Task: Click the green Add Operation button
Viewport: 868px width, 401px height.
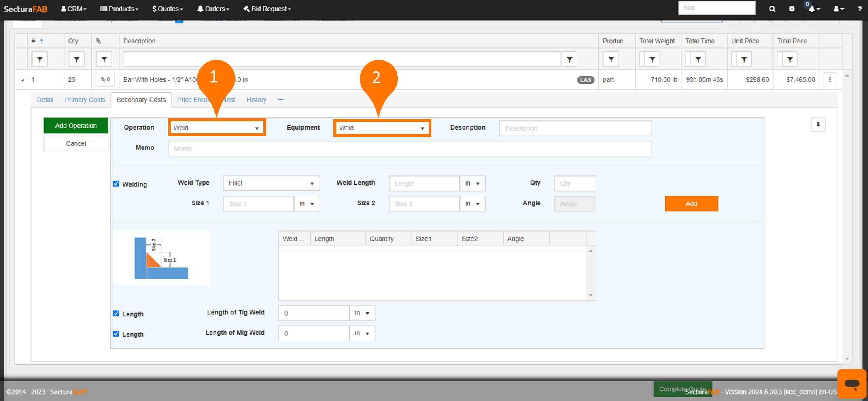Action: pos(76,126)
